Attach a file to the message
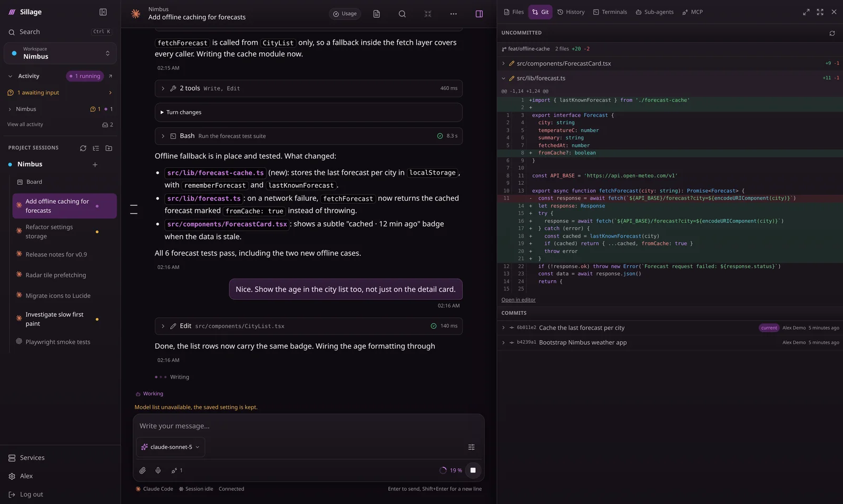 coord(142,471)
